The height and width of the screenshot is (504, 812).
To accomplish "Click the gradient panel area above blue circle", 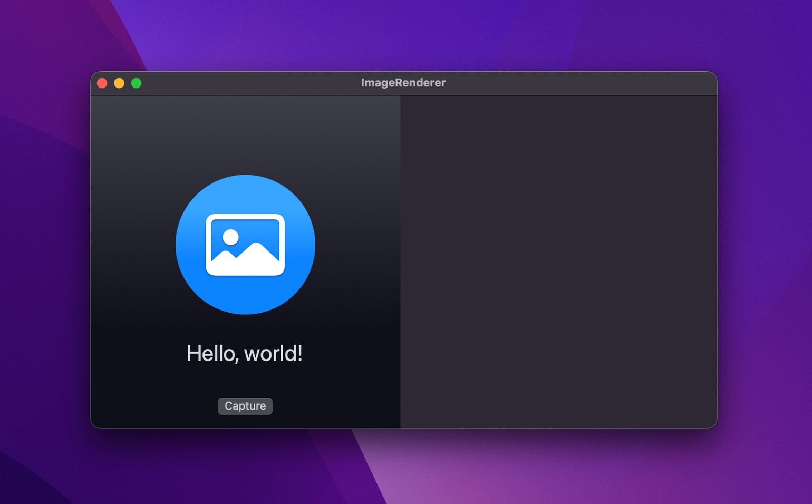I will (x=245, y=134).
